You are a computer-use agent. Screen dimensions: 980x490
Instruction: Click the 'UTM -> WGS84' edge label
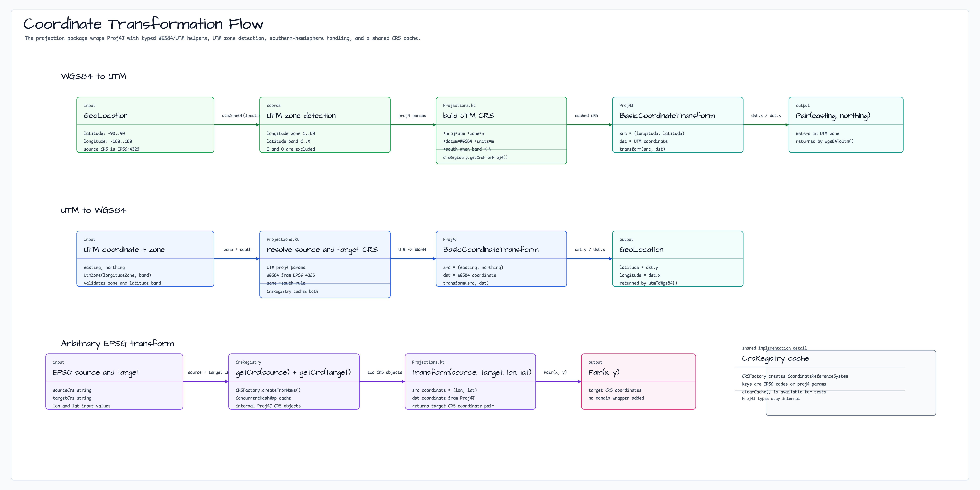pos(412,250)
